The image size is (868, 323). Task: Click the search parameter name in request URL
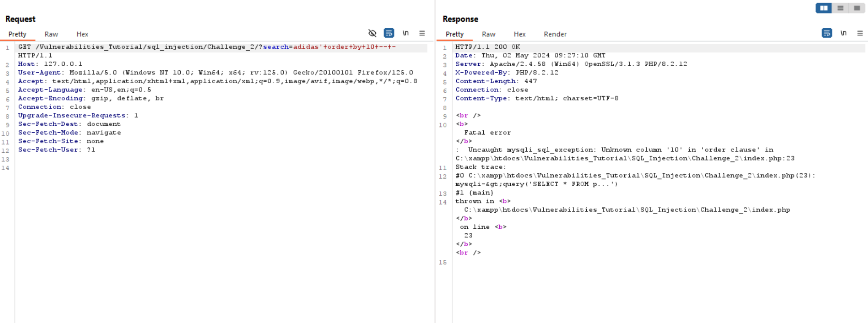276,47
